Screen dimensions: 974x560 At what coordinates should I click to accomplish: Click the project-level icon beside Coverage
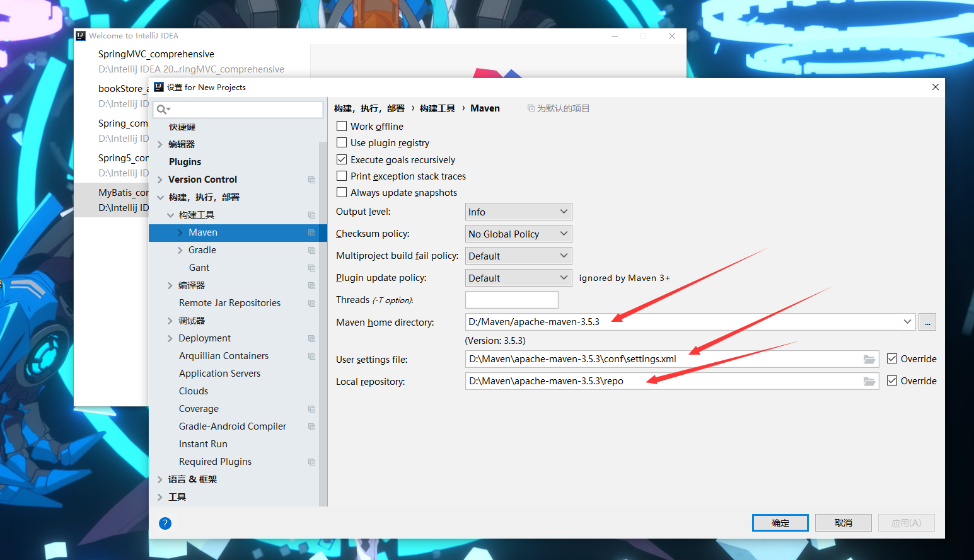[311, 409]
